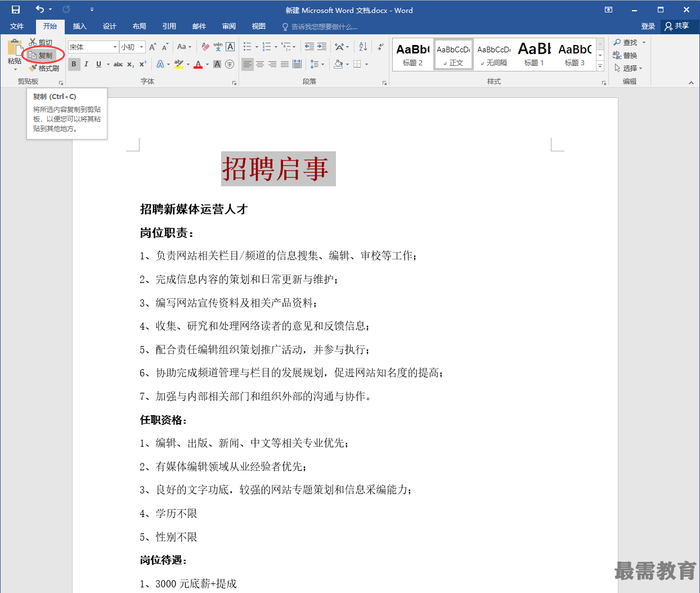
Task: Toggle align left
Action: click(248, 64)
